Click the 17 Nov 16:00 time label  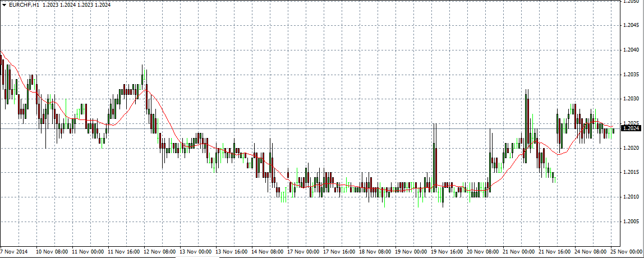click(x=339, y=251)
